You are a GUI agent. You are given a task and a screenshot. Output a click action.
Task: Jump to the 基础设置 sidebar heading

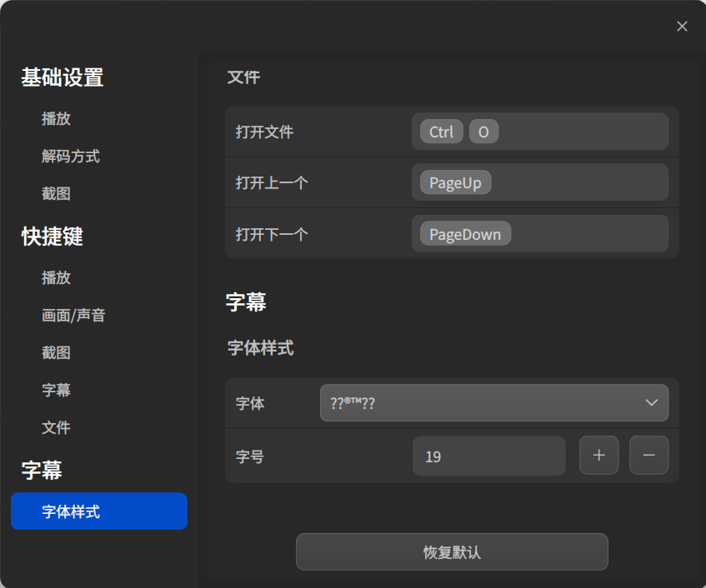(x=63, y=77)
